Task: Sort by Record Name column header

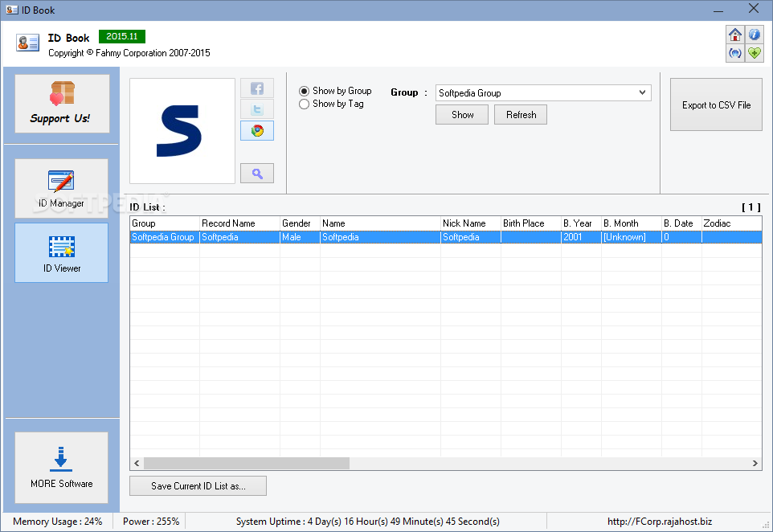Action: coord(239,223)
